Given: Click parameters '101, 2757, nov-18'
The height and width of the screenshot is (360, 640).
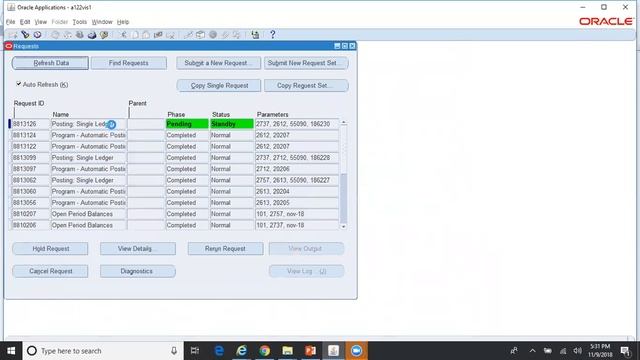Looking at the screenshot, I should coord(297,214).
